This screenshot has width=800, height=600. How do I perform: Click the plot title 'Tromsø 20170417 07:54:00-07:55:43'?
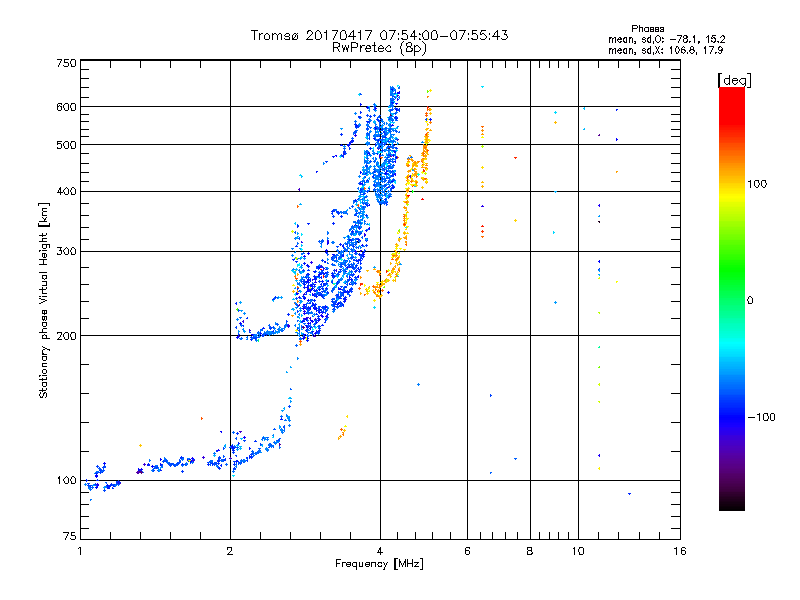click(x=379, y=35)
